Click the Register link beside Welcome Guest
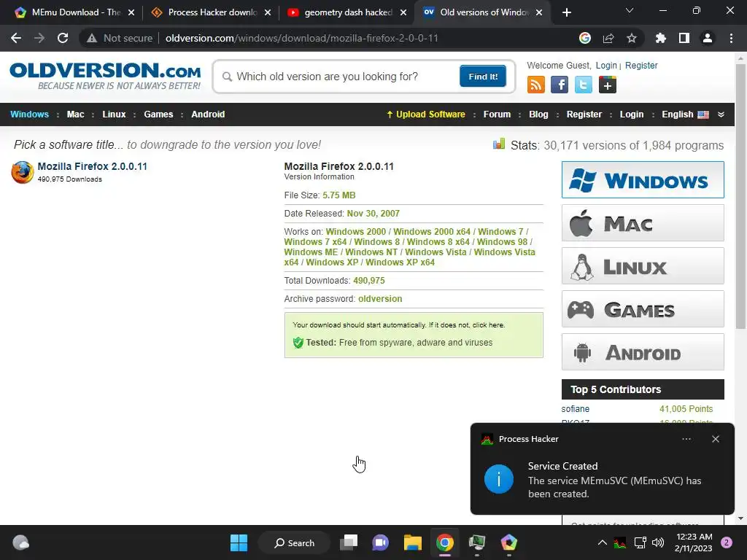This screenshot has width=747, height=560. (x=641, y=65)
